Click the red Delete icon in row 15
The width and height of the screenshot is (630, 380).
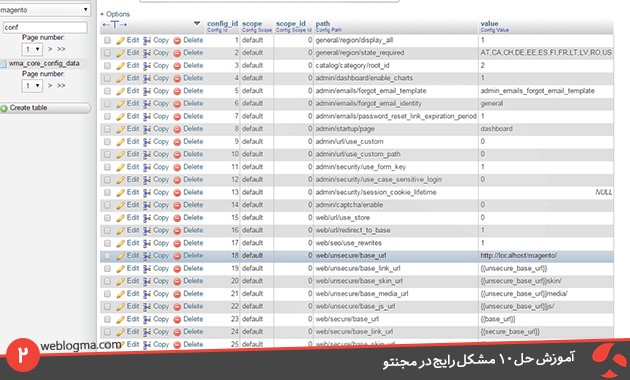pos(177,218)
